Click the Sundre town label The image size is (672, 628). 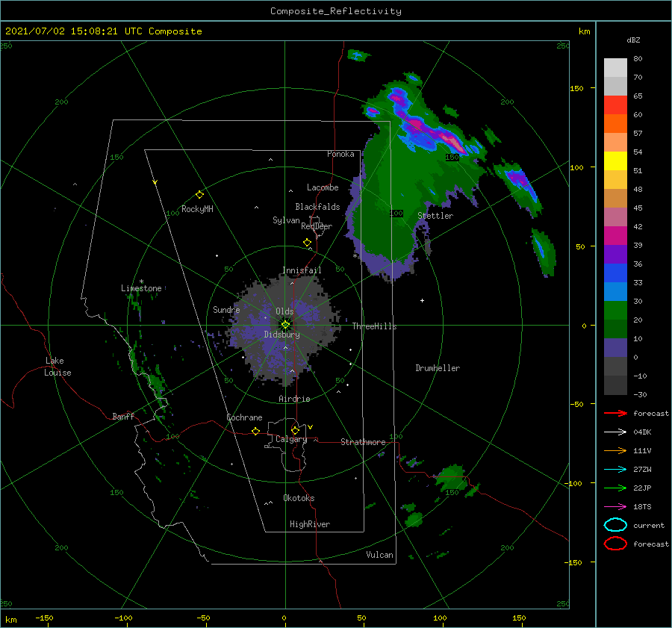tap(226, 310)
